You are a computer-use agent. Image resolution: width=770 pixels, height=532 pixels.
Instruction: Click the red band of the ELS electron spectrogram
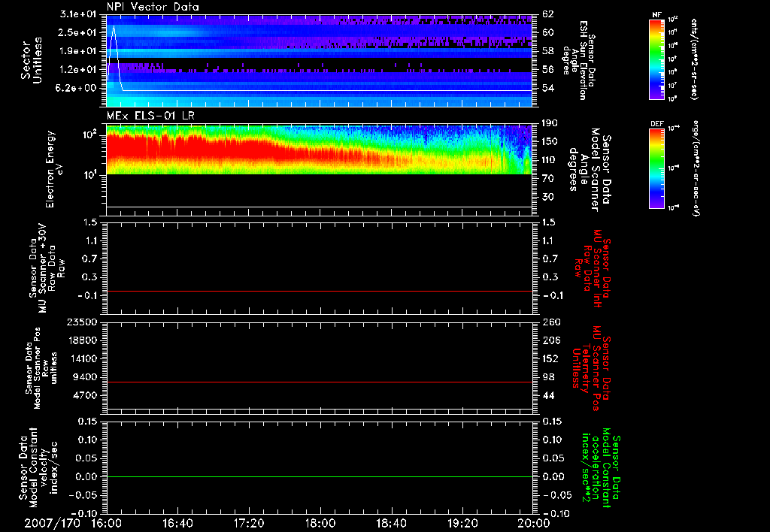click(196, 147)
